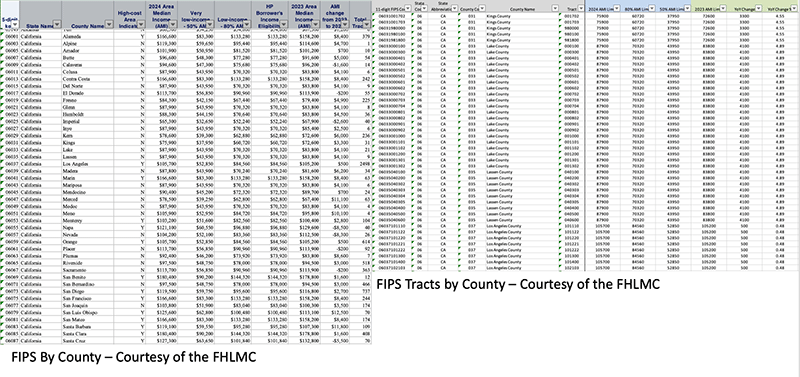Expand HP Borrower's Income Eligibility filter
The width and height of the screenshot is (800, 377).
[x=283, y=24]
